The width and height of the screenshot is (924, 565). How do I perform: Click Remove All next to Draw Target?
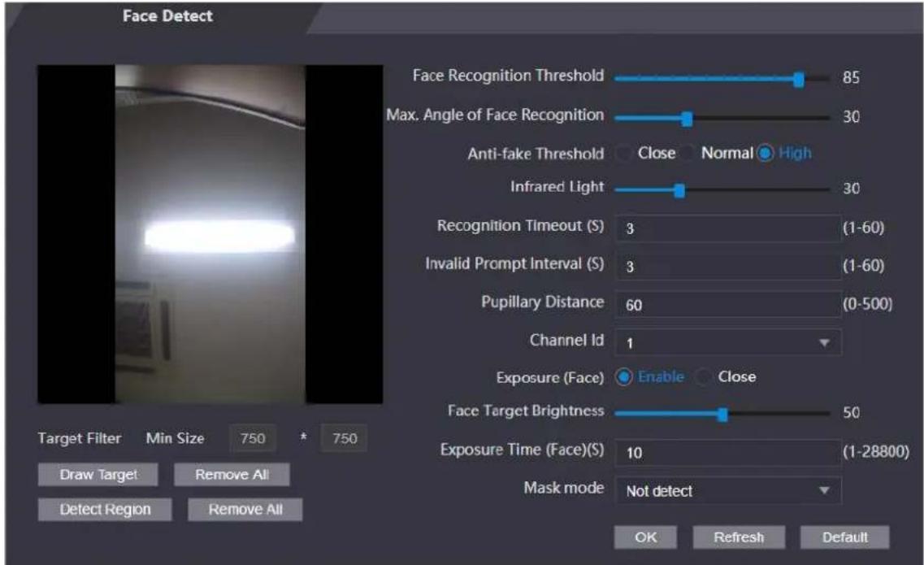(x=232, y=475)
